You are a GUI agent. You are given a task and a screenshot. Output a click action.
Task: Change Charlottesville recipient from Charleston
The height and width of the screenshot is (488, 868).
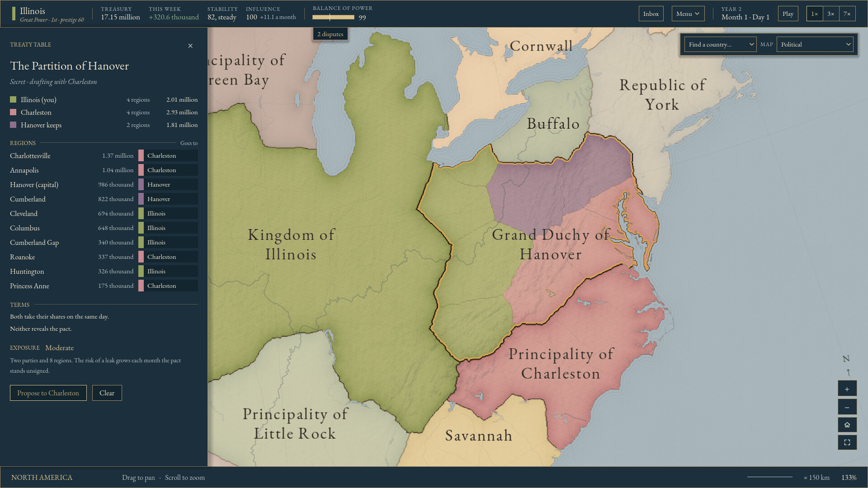click(168, 155)
